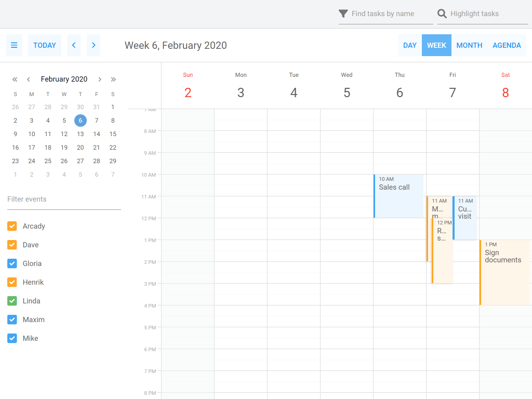Toggle the Gloria checkbox
The image size is (532, 399).
12,263
